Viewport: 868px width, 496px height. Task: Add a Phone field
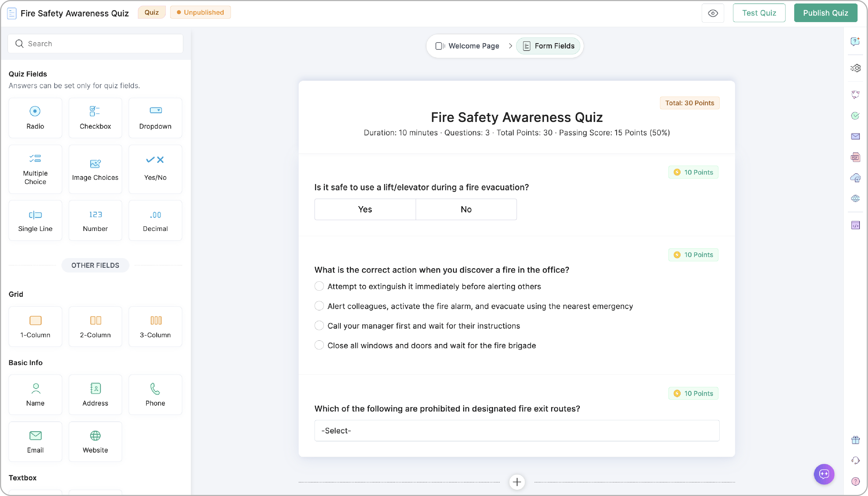(155, 395)
